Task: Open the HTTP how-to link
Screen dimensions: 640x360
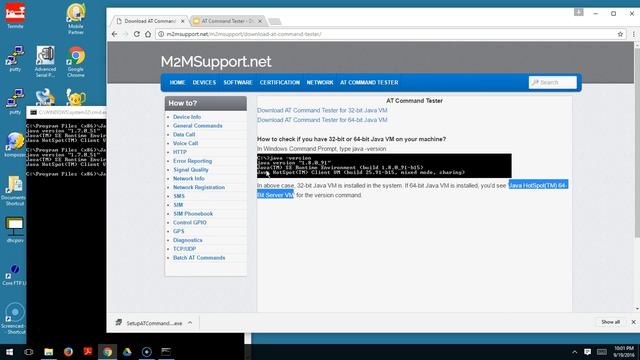Action: click(180, 152)
